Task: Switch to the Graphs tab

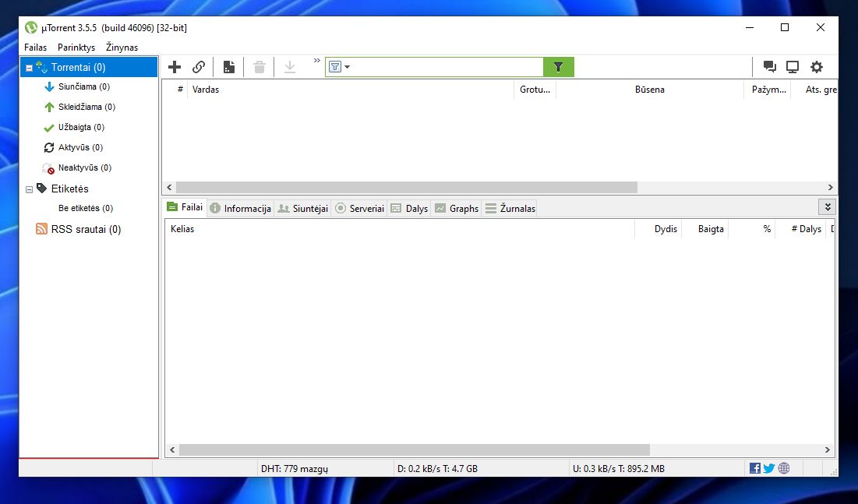Action: point(457,208)
